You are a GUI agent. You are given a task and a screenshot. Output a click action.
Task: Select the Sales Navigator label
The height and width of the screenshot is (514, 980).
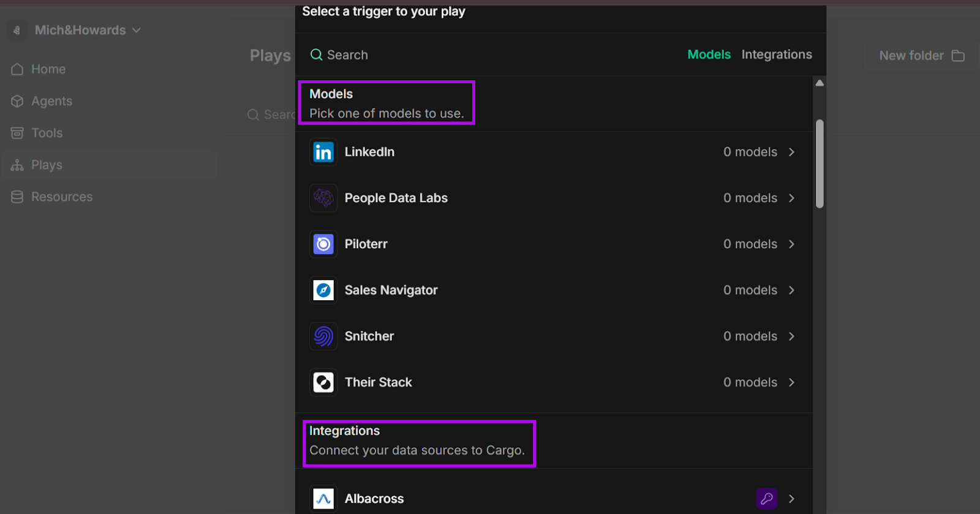pyautogui.click(x=391, y=290)
